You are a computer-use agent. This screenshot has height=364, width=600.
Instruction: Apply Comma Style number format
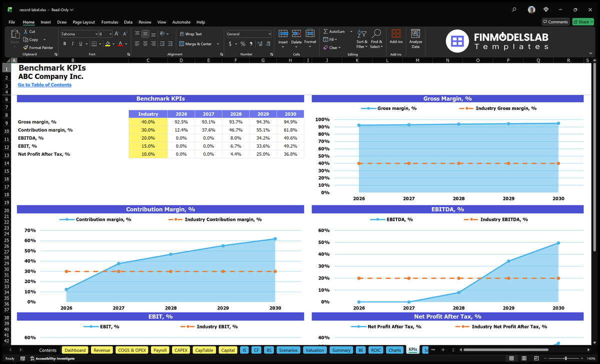(250, 44)
